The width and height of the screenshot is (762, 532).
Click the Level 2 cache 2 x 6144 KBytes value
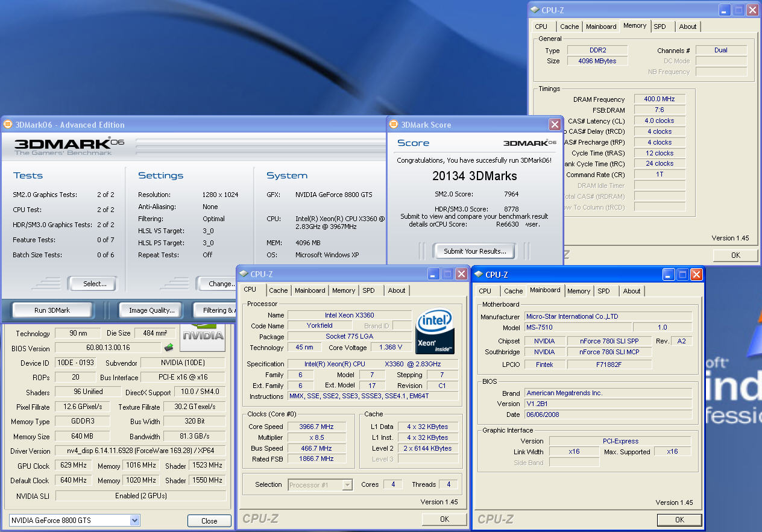tap(427, 448)
